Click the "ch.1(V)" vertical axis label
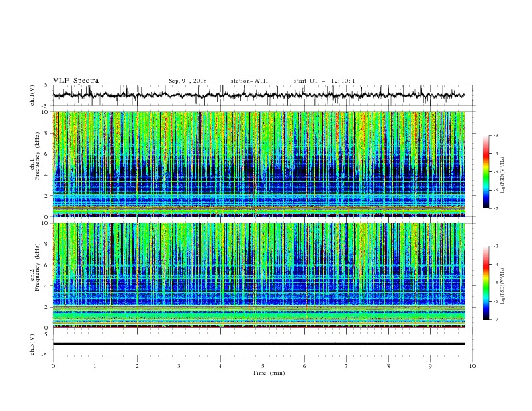 click(x=32, y=95)
